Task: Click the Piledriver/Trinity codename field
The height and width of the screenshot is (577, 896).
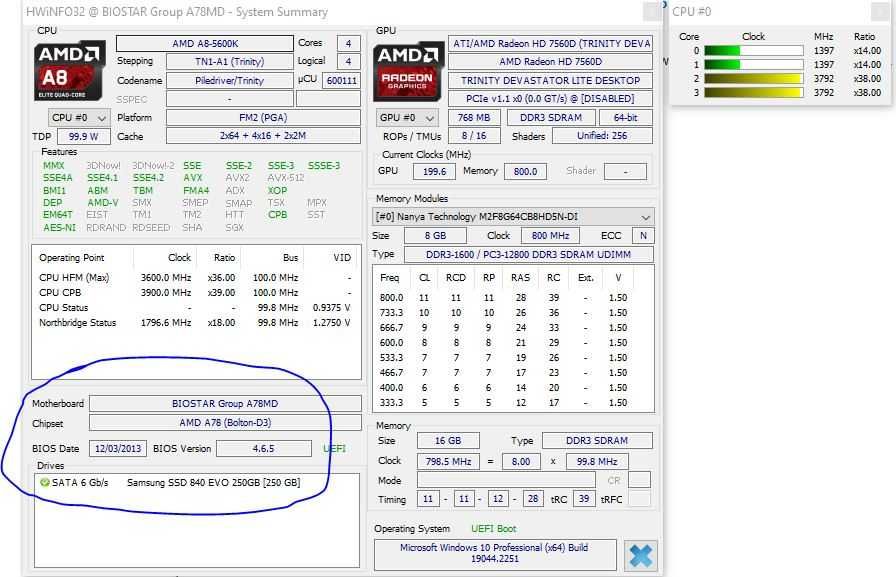Action: click(230, 81)
